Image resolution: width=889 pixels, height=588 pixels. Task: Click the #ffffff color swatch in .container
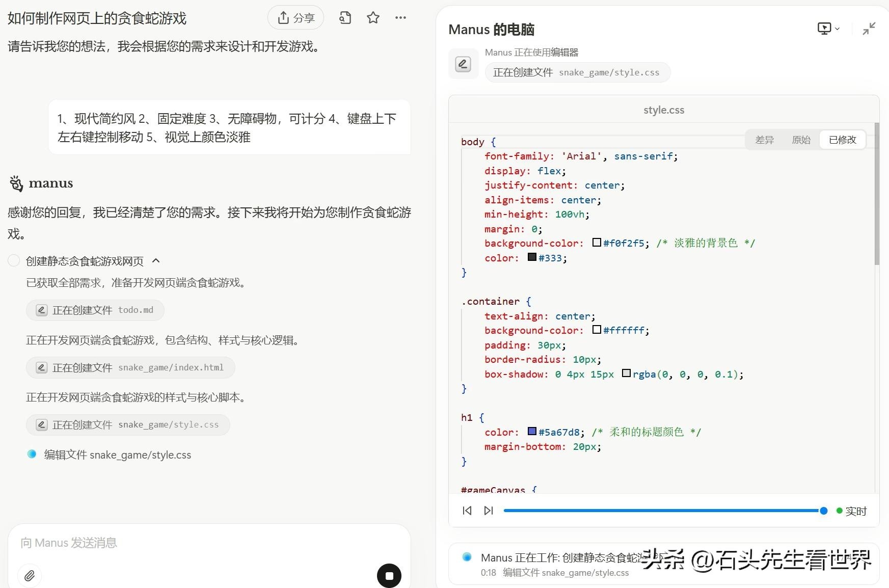click(597, 330)
